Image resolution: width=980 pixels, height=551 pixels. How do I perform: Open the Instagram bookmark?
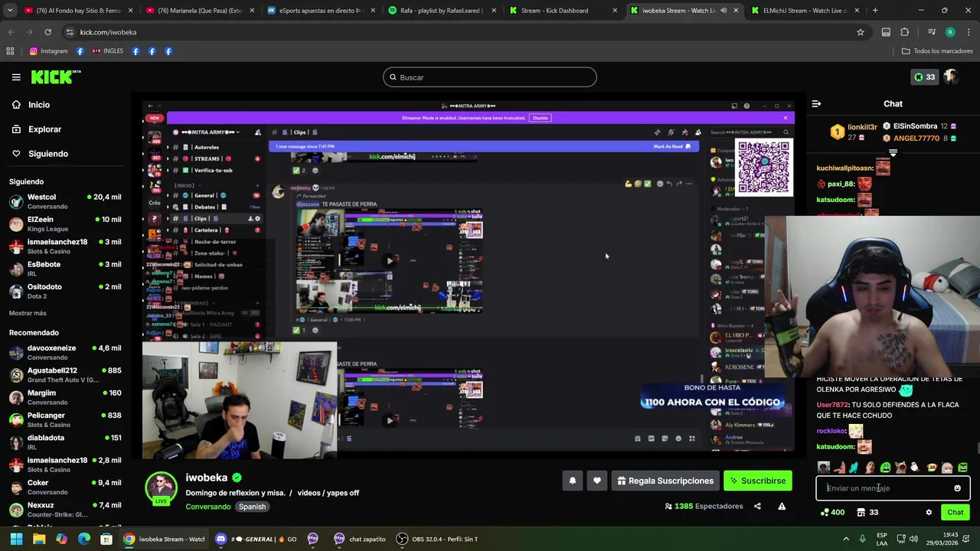pyautogui.click(x=48, y=51)
